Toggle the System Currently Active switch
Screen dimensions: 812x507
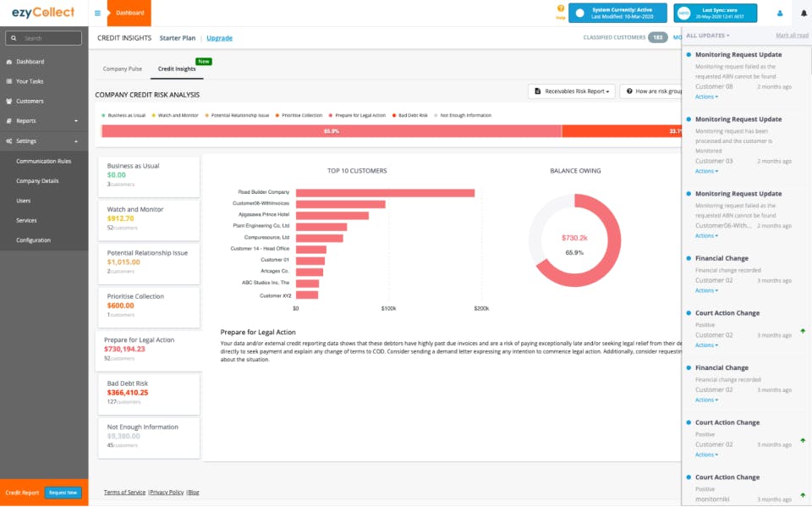point(580,14)
